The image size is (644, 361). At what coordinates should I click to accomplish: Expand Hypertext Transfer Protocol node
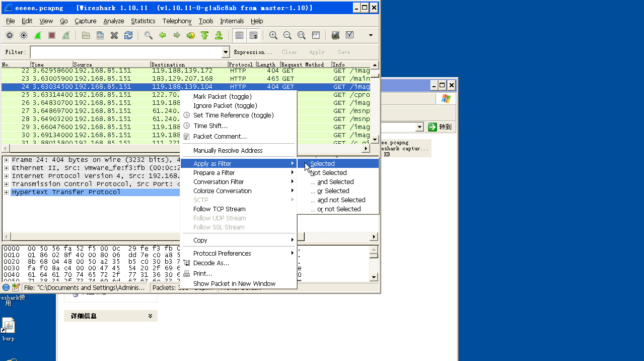(x=6, y=192)
